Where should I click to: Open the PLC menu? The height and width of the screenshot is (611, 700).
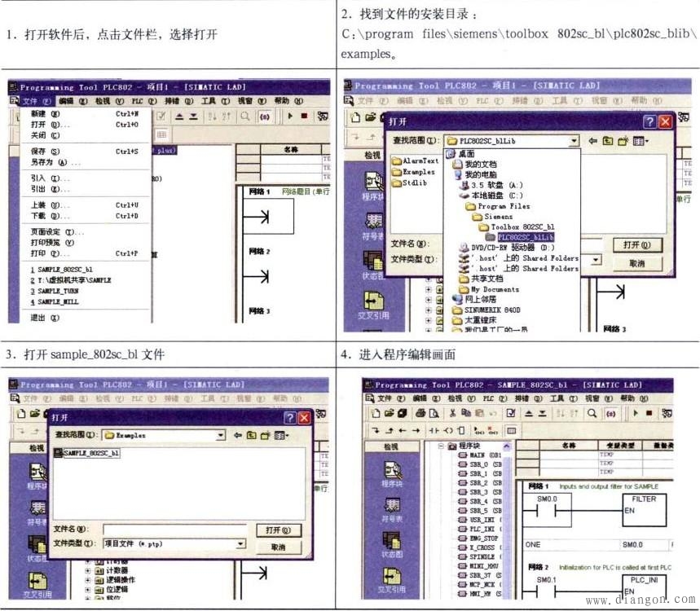click(x=489, y=398)
